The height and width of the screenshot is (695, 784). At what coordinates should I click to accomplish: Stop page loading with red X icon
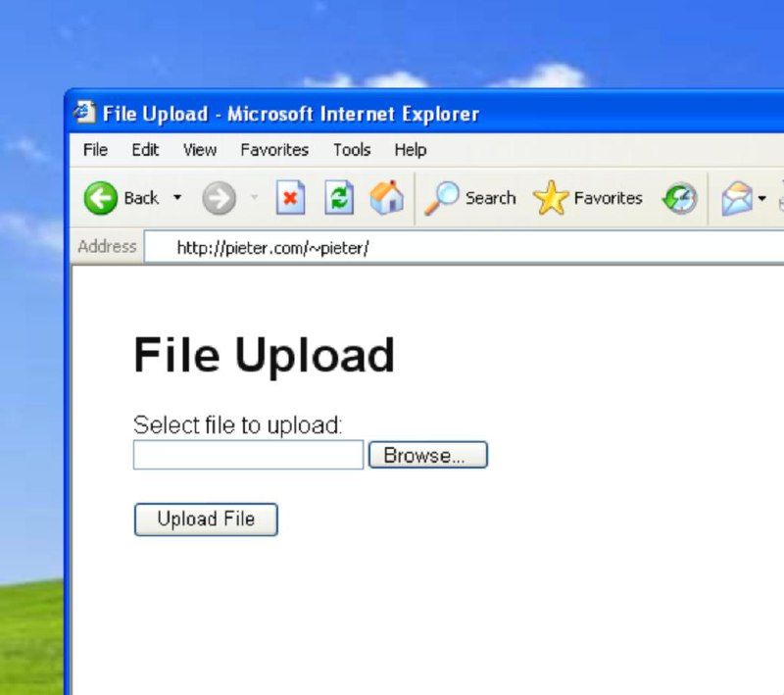pos(290,197)
